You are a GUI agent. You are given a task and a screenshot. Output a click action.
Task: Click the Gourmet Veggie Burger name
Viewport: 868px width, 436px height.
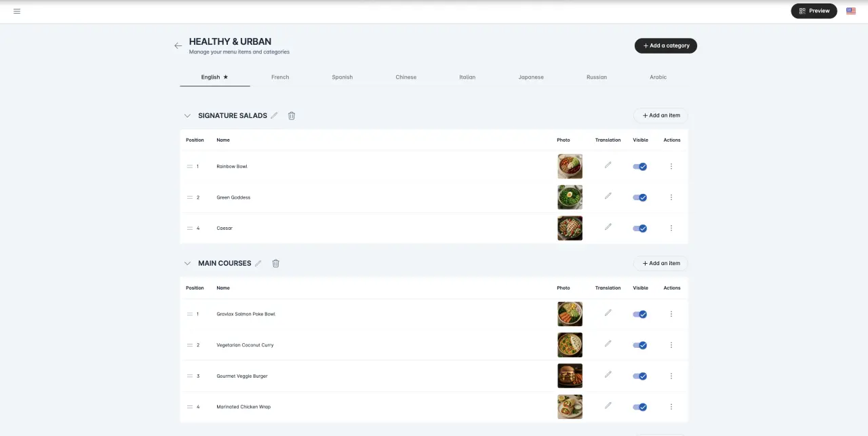point(242,376)
